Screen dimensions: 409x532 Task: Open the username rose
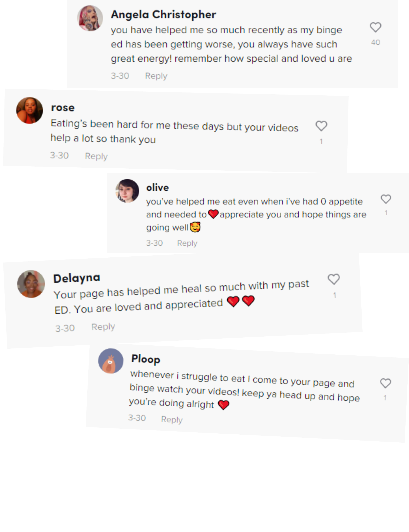[63, 107]
